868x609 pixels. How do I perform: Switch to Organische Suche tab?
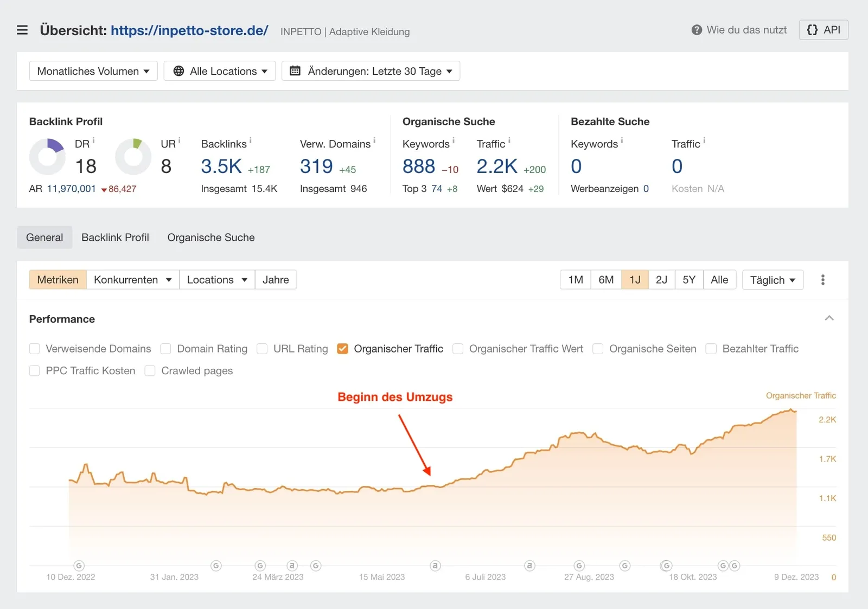pos(211,238)
